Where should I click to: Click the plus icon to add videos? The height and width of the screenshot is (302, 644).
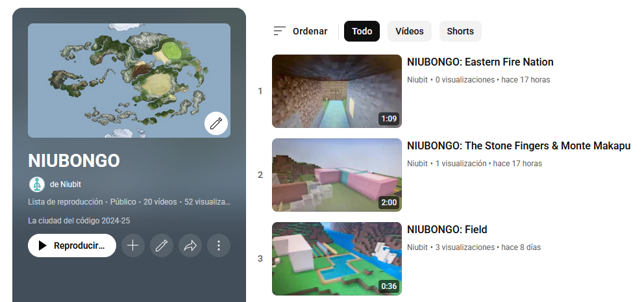[x=133, y=245]
